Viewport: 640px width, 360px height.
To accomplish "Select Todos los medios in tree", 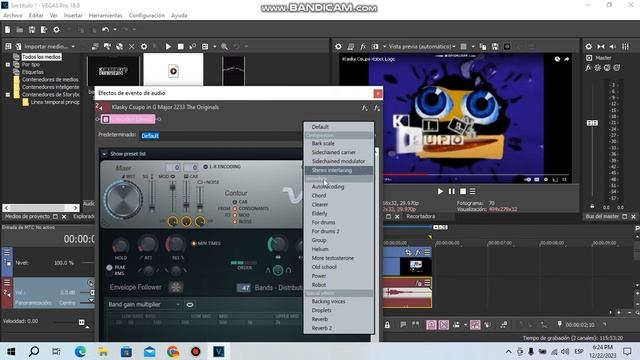I will click(x=42, y=57).
